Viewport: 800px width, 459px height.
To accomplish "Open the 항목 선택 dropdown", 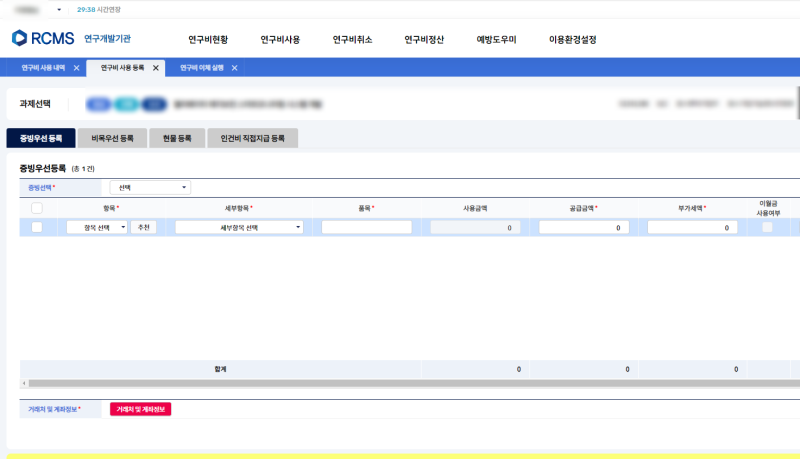I will click(x=97, y=227).
